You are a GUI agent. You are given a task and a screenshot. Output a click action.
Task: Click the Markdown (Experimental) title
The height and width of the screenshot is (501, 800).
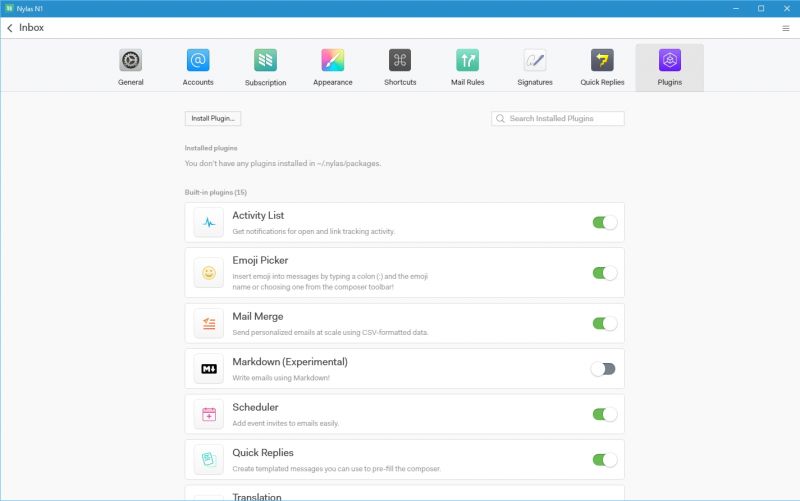coord(290,362)
